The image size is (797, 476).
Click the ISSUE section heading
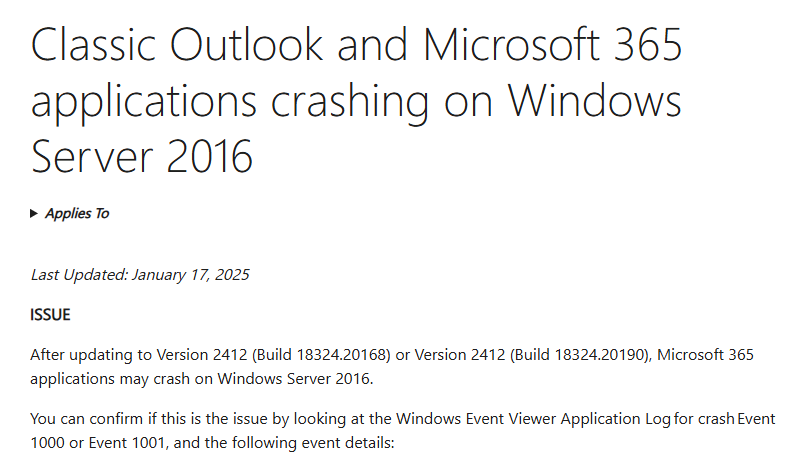[x=51, y=315]
